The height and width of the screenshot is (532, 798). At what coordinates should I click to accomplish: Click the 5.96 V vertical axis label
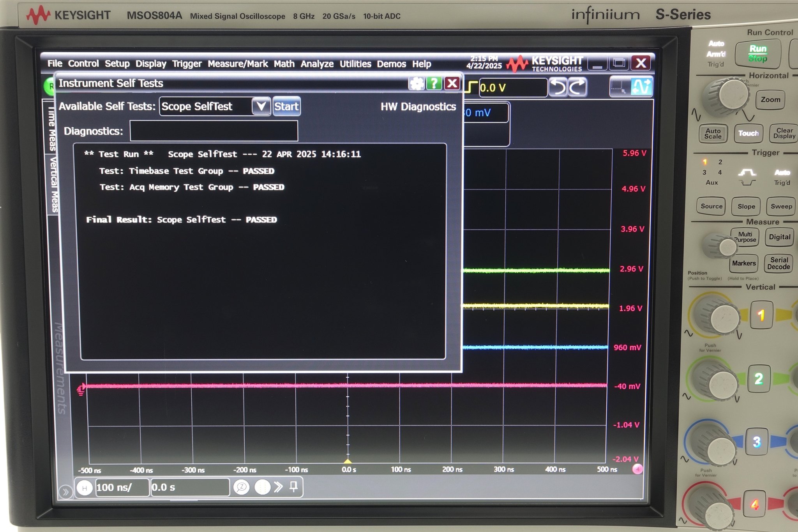click(x=634, y=153)
